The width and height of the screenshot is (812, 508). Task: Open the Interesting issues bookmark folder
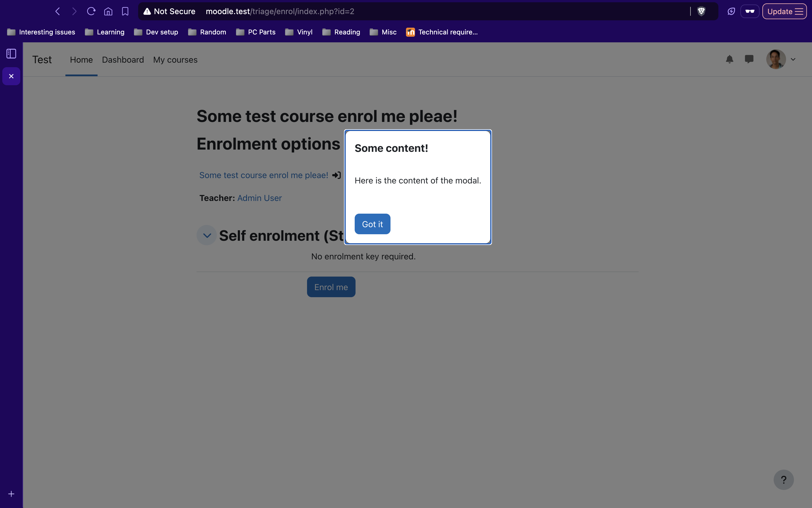[x=41, y=32]
